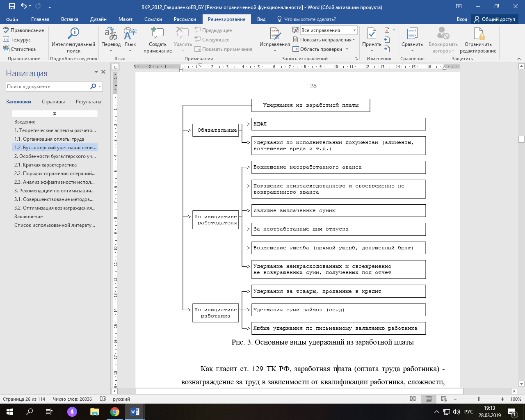Switch to the Insert (Вставка) tab
Viewport: 525px width, 420px height.
(70, 19)
